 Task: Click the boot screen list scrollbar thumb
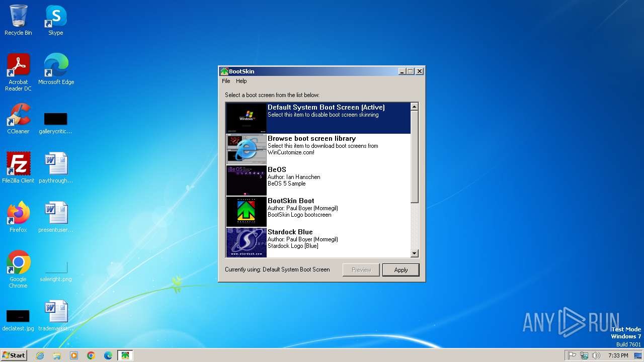pos(415,157)
